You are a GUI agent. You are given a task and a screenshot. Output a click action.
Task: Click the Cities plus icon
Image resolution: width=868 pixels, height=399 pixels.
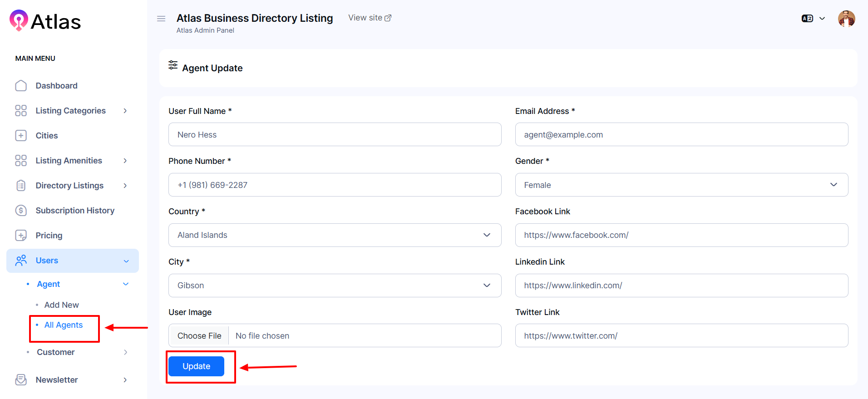tap(21, 136)
